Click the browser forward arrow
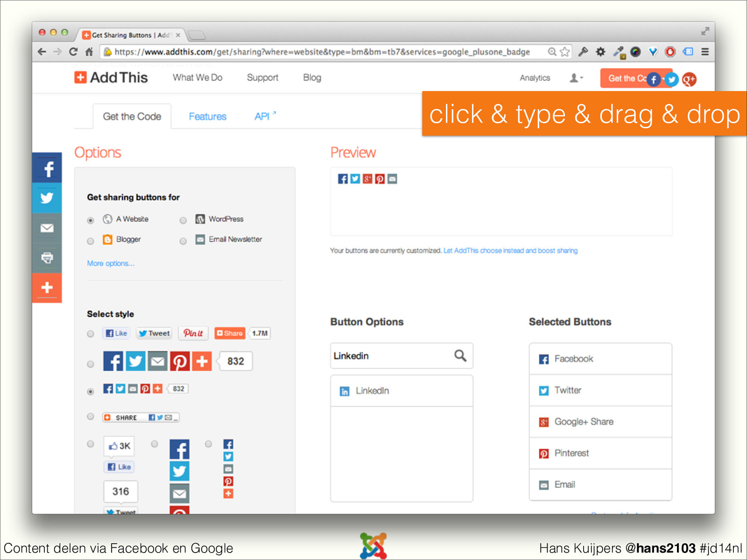This screenshot has width=747, height=560. click(57, 52)
